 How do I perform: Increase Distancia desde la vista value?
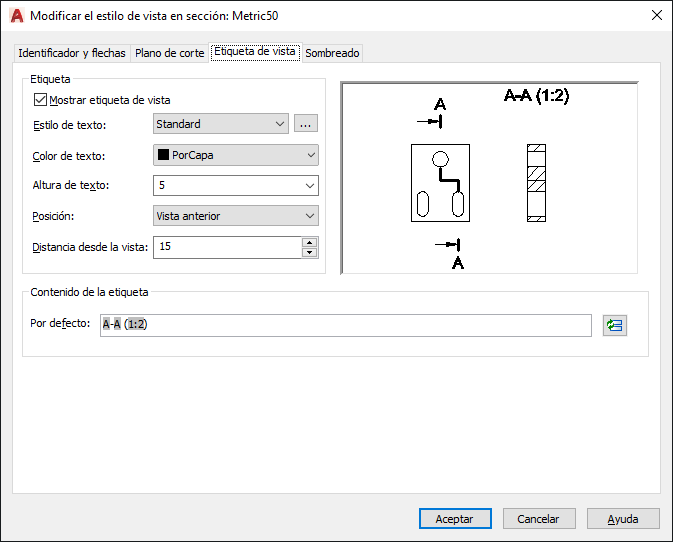pos(310,242)
